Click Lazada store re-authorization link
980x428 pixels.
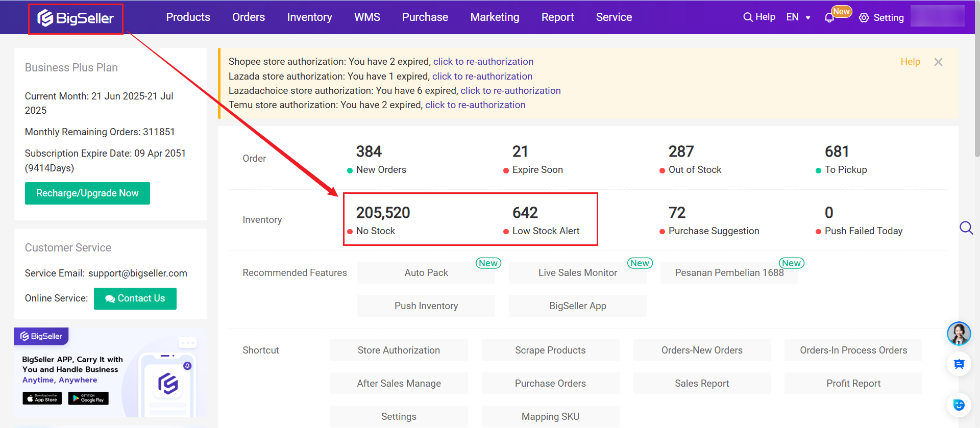pos(482,76)
